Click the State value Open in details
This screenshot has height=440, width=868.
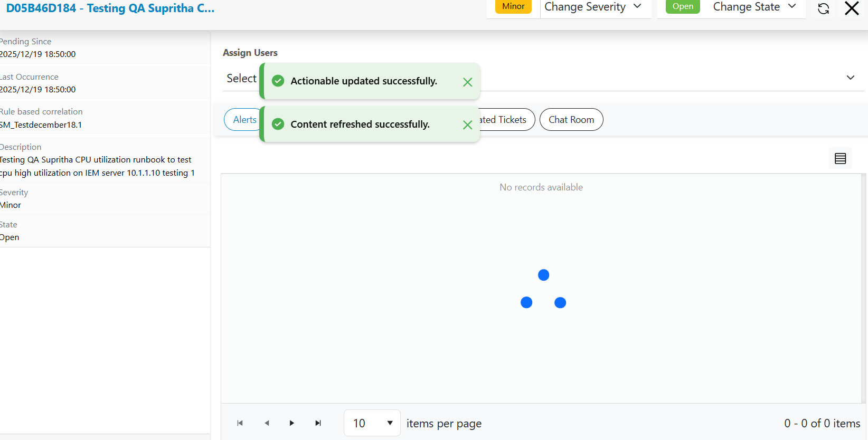10,237
